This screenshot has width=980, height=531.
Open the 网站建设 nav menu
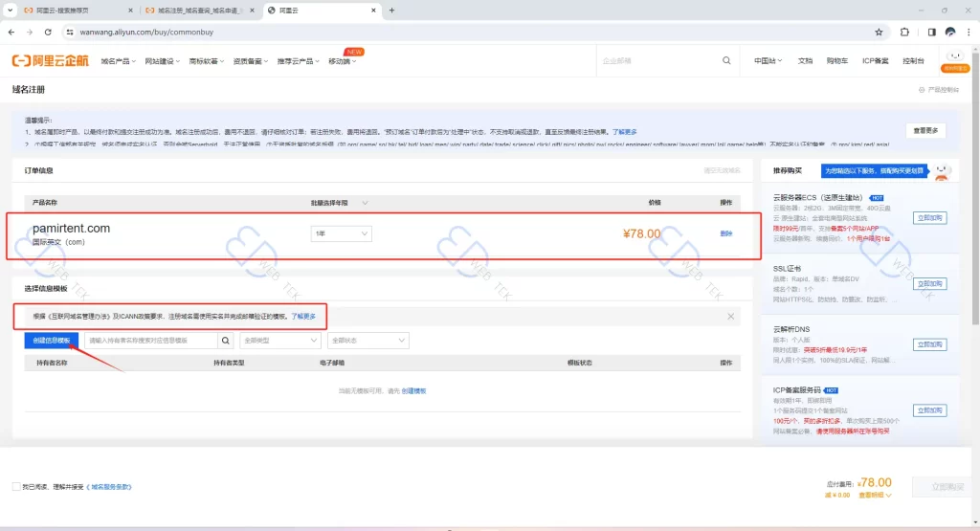click(162, 61)
